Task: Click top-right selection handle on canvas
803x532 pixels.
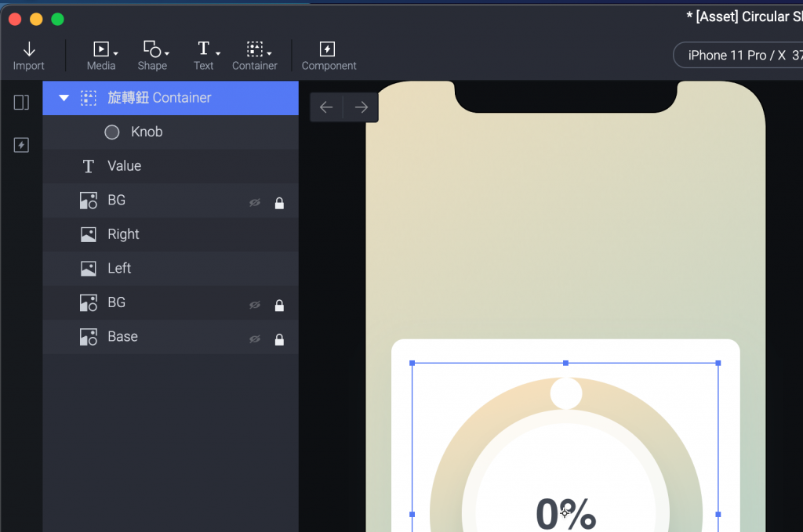Action: [718, 364]
